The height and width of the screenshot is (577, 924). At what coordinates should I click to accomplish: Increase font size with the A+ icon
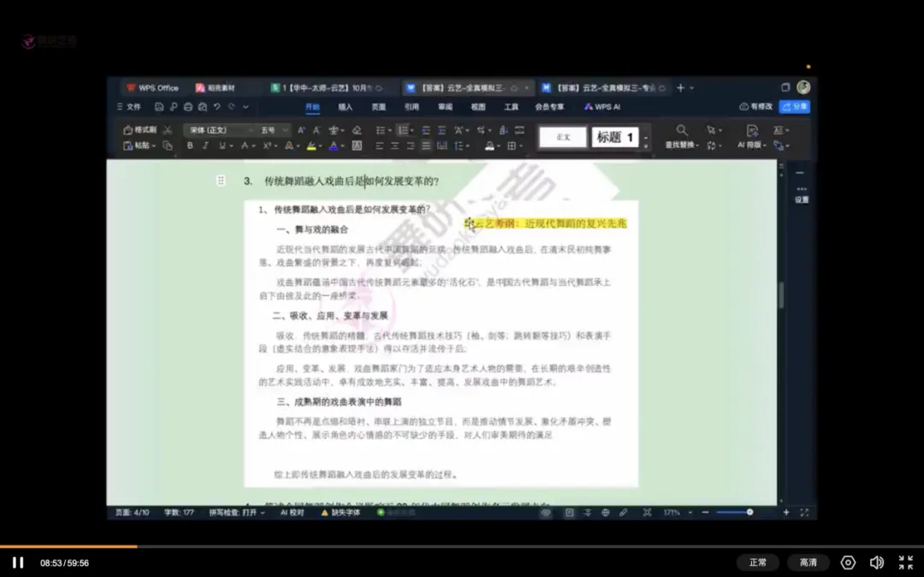pyautogui.click(x=301, y=129)
